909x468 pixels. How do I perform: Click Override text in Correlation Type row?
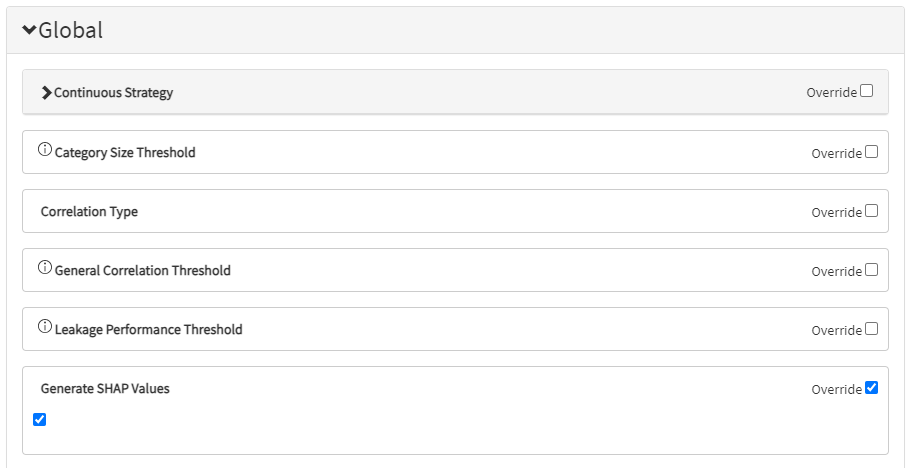tap(837, 213)
